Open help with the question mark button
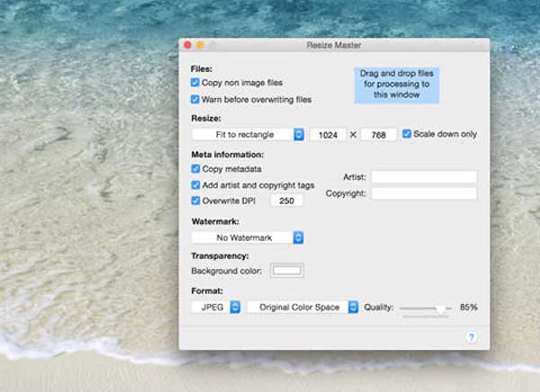 tap(472, 337)
